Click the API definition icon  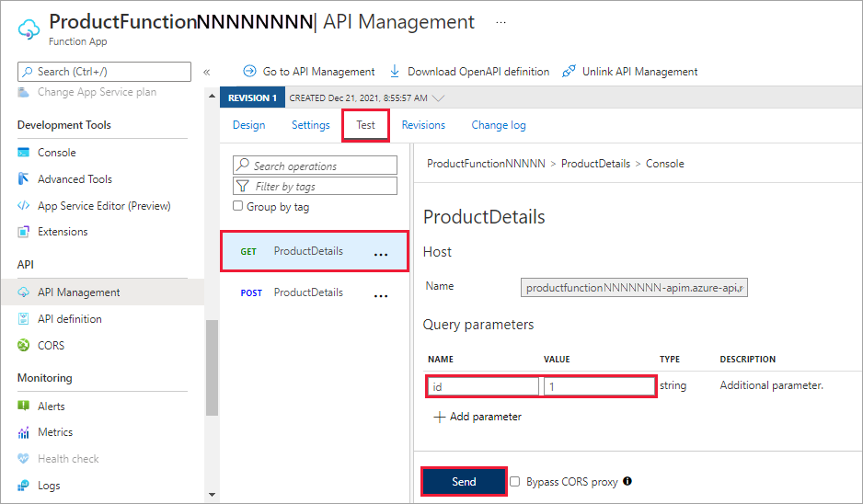tap(23, 318)
